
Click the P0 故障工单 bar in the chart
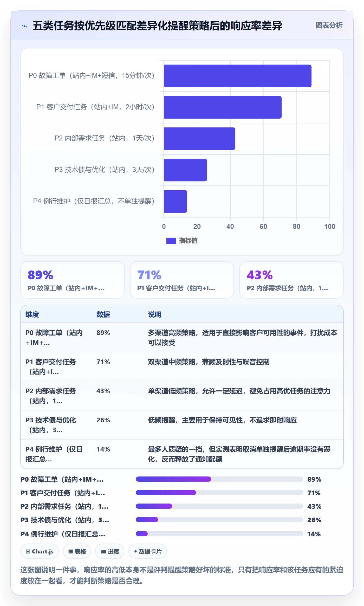[238, 76]
